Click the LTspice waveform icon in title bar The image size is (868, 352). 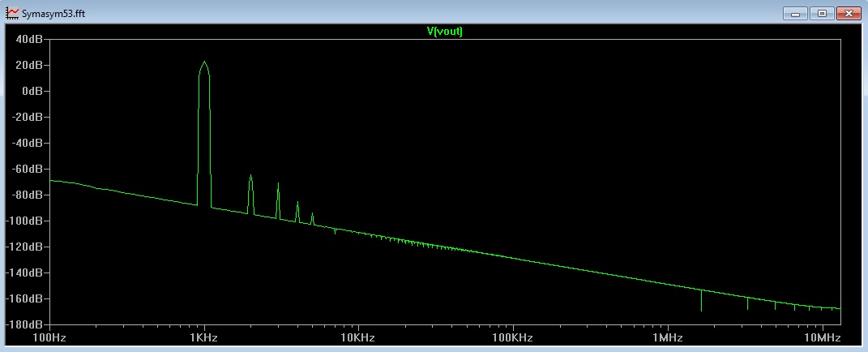pyautogui.click(x=11, y=13)
